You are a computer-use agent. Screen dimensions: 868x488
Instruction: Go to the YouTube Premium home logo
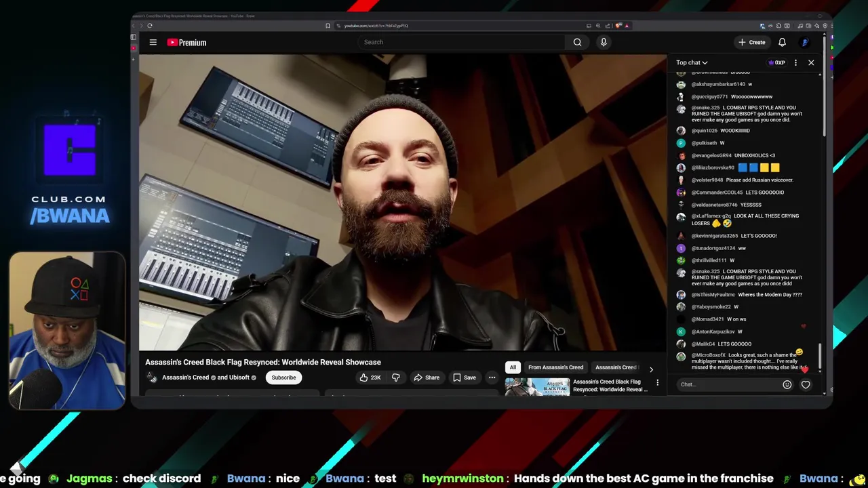186,42
